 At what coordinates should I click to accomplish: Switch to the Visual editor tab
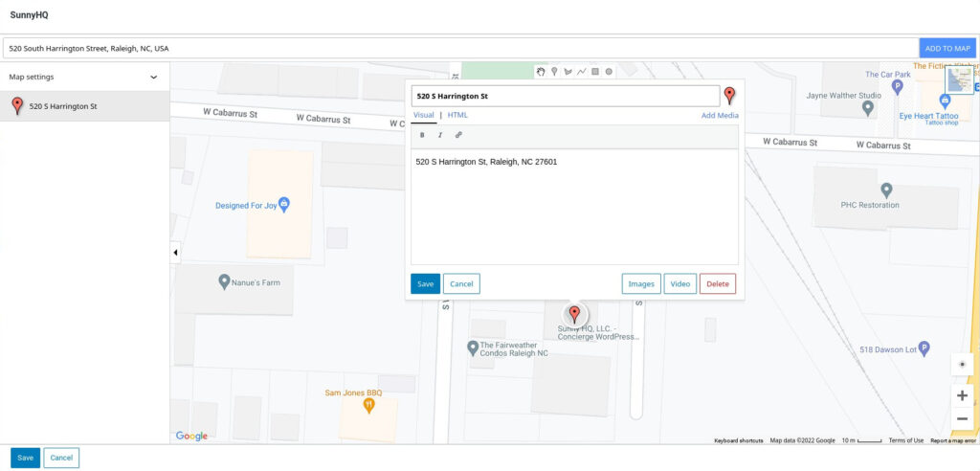(423, 115)
